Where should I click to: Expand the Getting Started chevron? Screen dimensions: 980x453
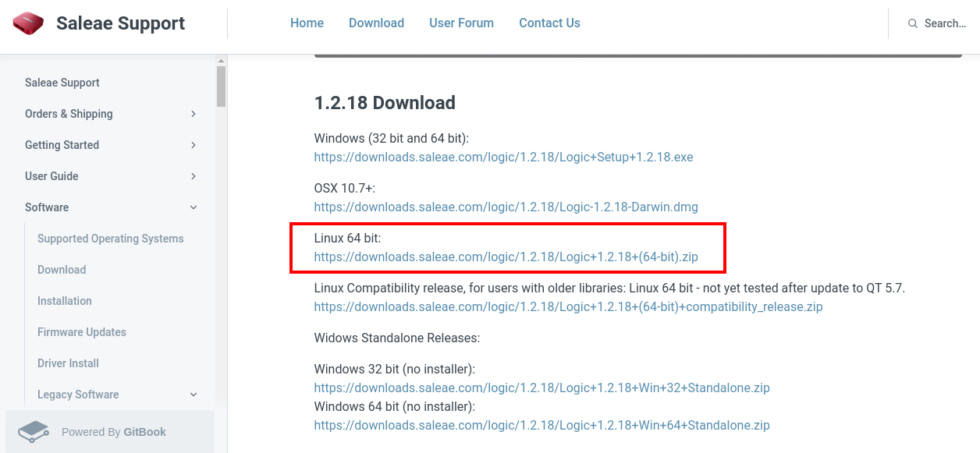[194, 145]
